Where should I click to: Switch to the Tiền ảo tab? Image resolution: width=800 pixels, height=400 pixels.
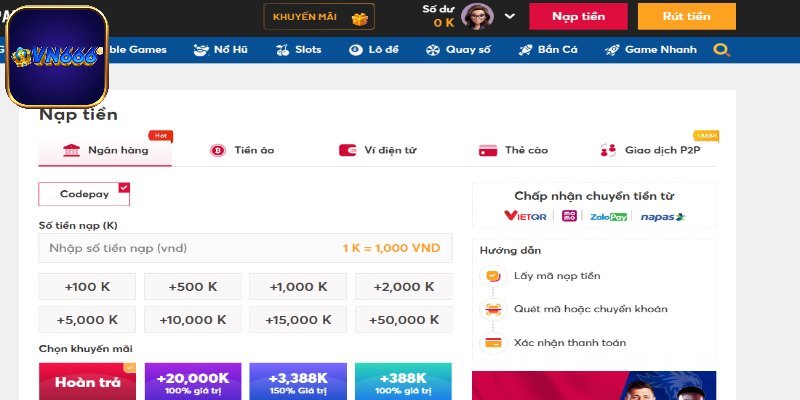(x=242, y=150)
